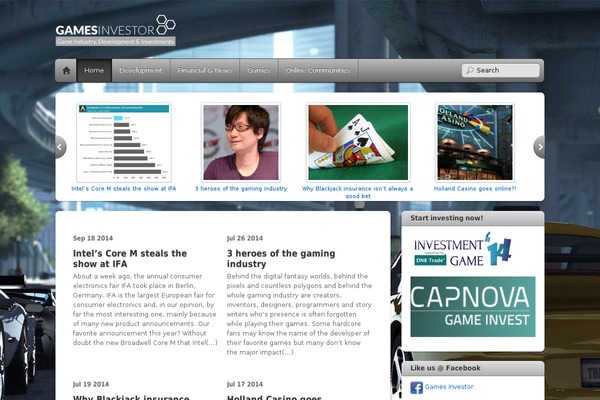Click the date 'Jul 19 2014'
The width and height of the screenshot is (600, 400).
coord(91,384)
